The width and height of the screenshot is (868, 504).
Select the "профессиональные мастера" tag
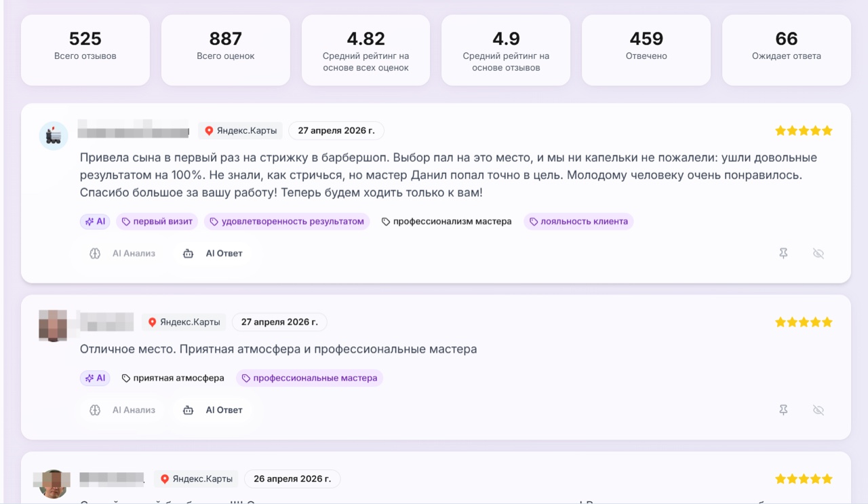[x=309, y=378]
